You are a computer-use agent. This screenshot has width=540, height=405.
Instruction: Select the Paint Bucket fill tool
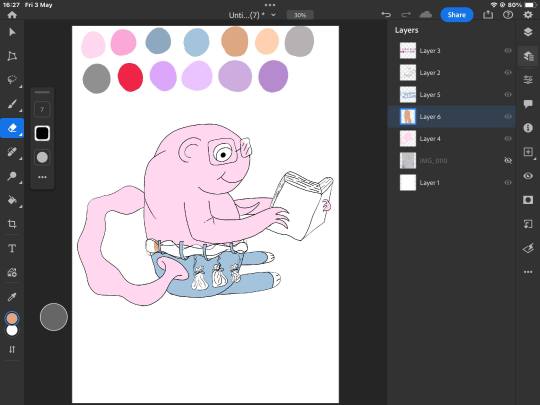(x=12, y=200)
